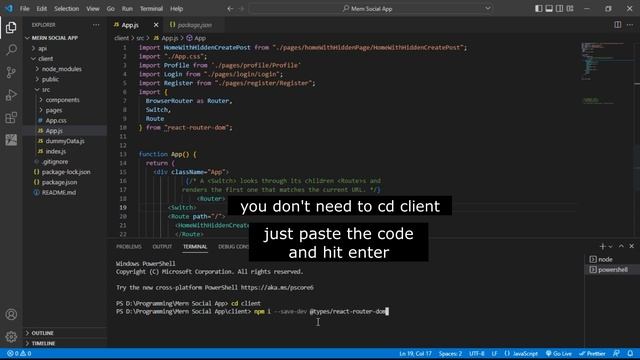Screen dimensions: 640x360
Task: Open the File menu
Action: pyautogui.click(x=24, y=9)
